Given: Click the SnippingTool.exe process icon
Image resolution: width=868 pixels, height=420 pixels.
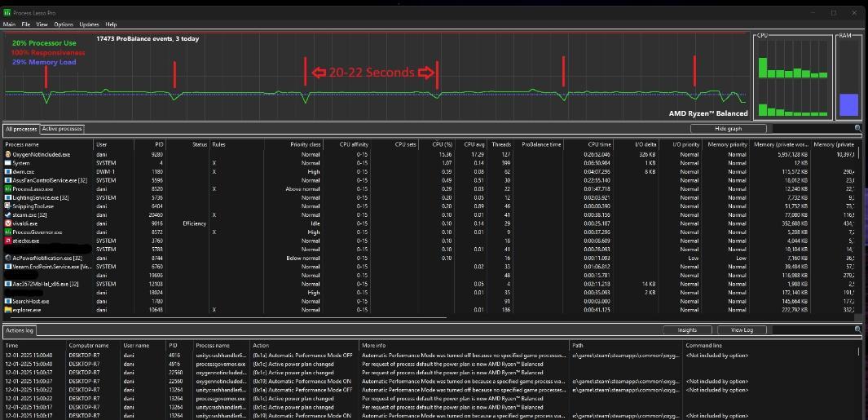Looking at the screenshot, I should tap(8, 206).
